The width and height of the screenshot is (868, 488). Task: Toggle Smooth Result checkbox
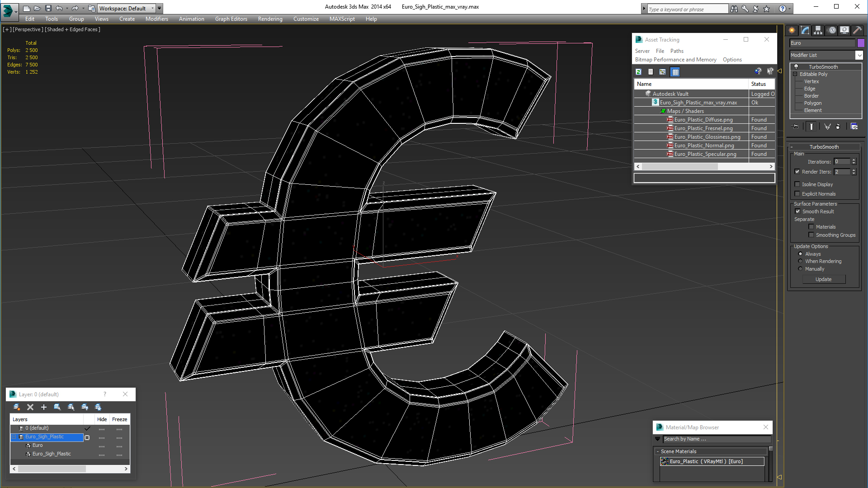(x=798, y=211)
